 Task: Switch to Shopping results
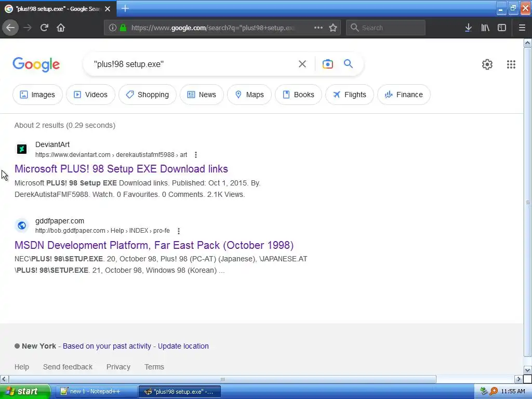(x=148, y=95)
